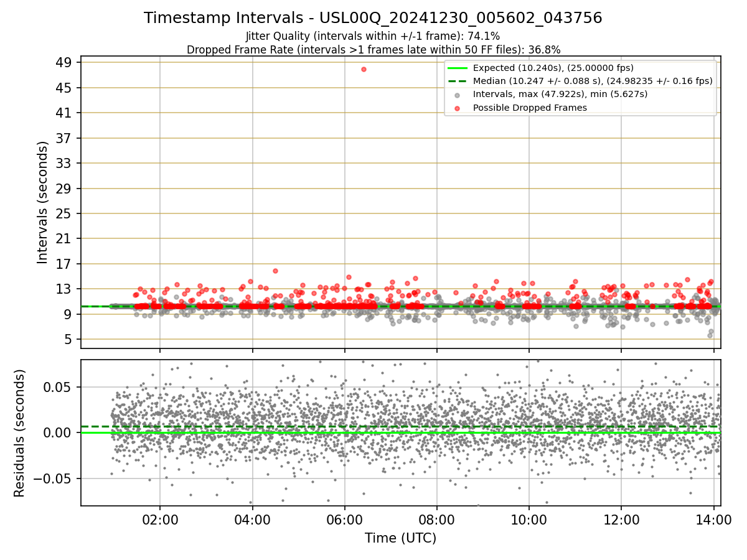The height and width of the screenshot is (560, 747).
Task: Click the solid green line sample in legend
Action: [458, 68]
